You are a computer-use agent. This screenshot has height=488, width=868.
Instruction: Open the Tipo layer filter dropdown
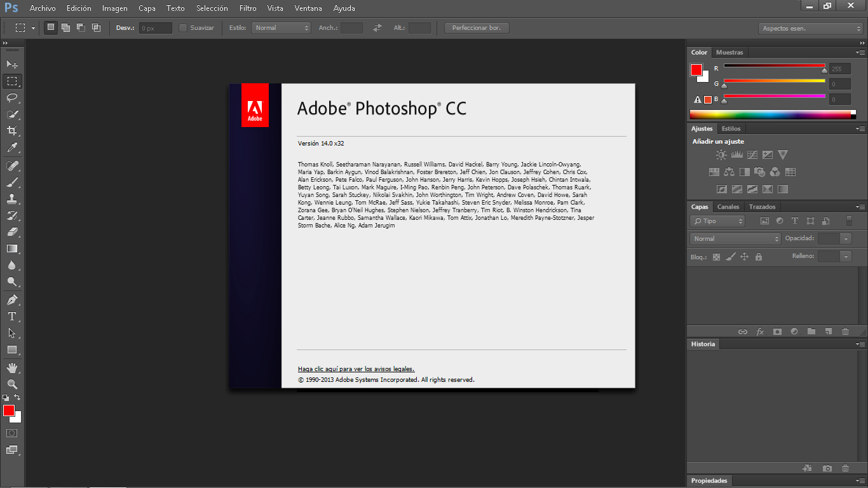coord(717,221)
